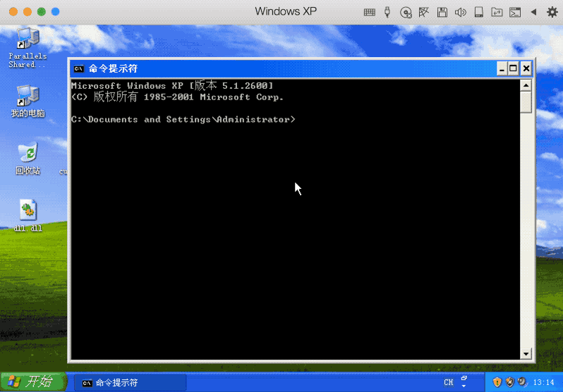Select the dll.dll file icon on the desktop
The width and height of the screenshot is (563, 392).
[28, 215]
